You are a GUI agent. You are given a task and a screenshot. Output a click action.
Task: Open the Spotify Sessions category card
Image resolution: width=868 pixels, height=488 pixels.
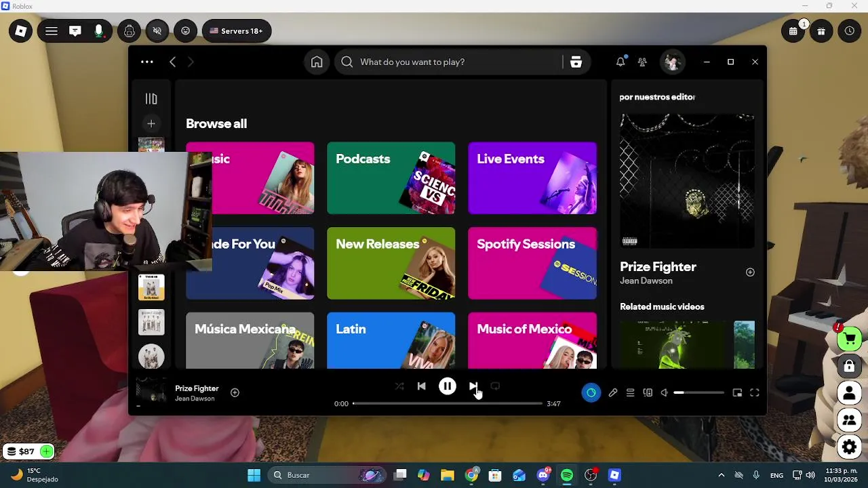[x=532, y=263]
